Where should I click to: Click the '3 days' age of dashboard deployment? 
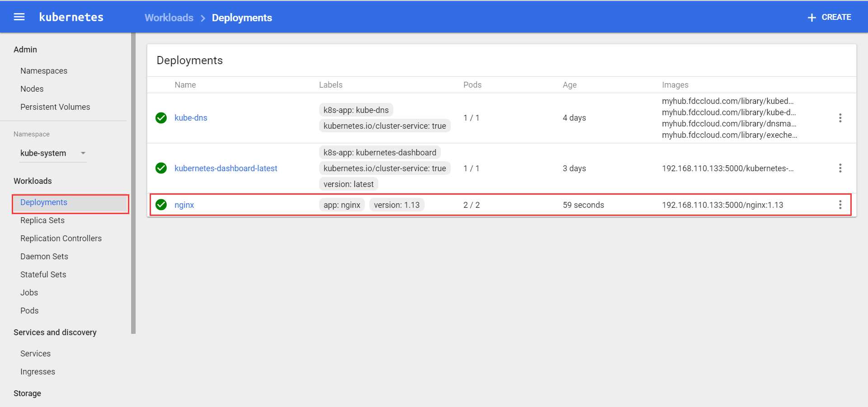click(x=574, y=168)
